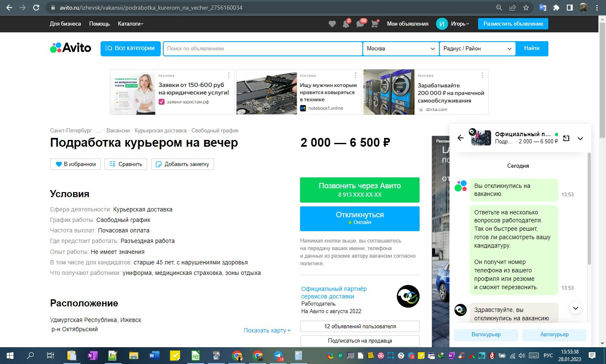
Task: Open Для бизнеса in top menu
Action: pyautogui.click(x=65, y=24)
